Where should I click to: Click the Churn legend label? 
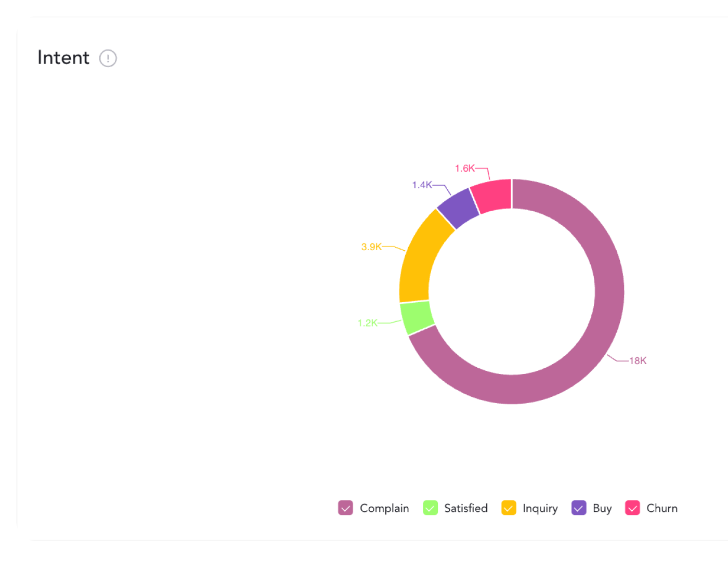[x=662, y=508]
